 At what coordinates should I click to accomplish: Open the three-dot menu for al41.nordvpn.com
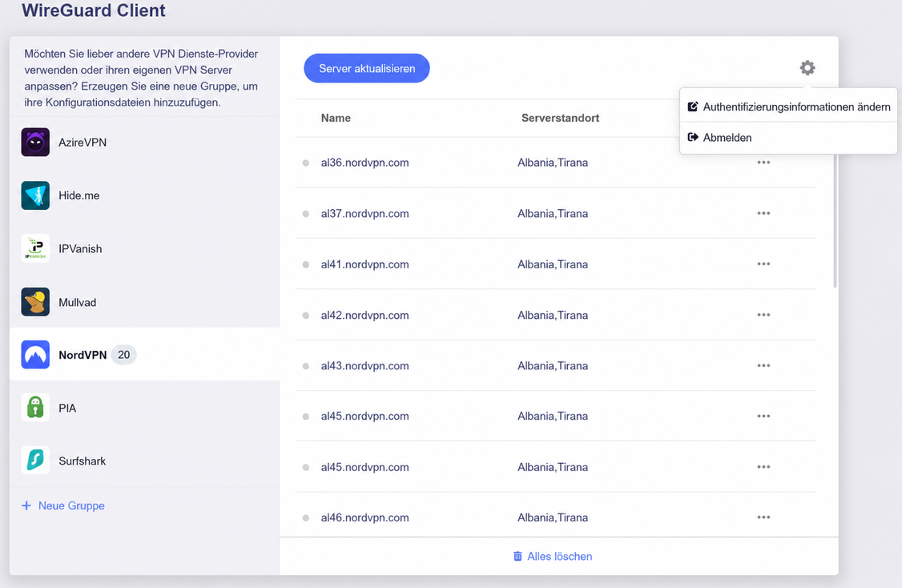click(x=763, y=264)
